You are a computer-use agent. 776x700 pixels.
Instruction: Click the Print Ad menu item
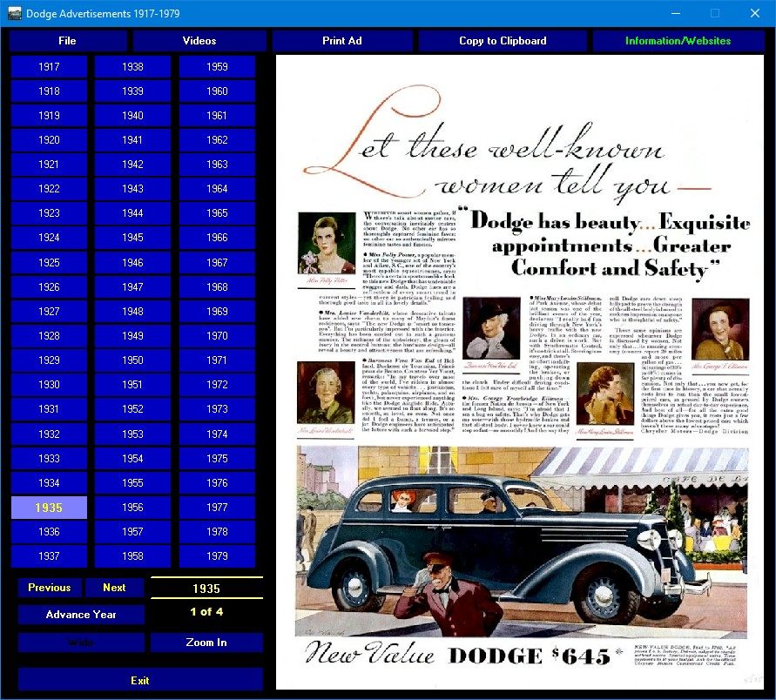[342, 41]
